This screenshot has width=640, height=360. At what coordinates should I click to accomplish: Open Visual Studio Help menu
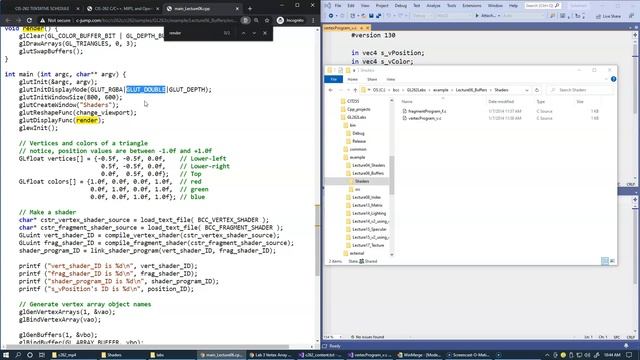pos(513,6)
